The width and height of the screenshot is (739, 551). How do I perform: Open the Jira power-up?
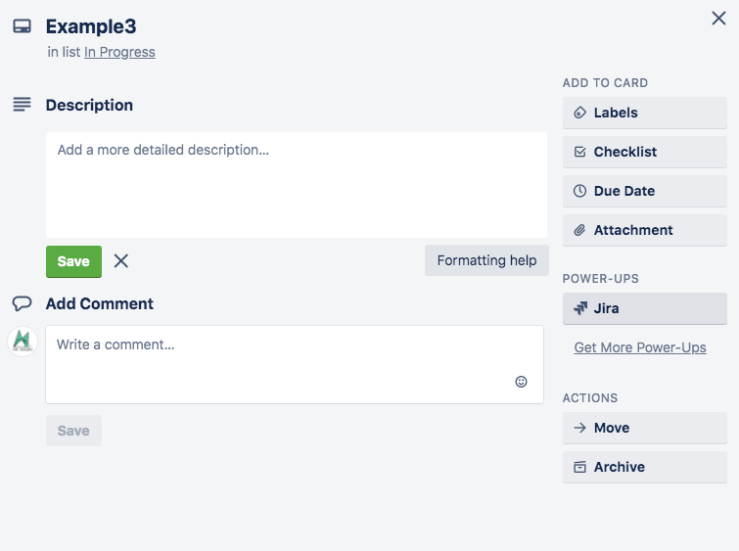[x=644, y=308]
